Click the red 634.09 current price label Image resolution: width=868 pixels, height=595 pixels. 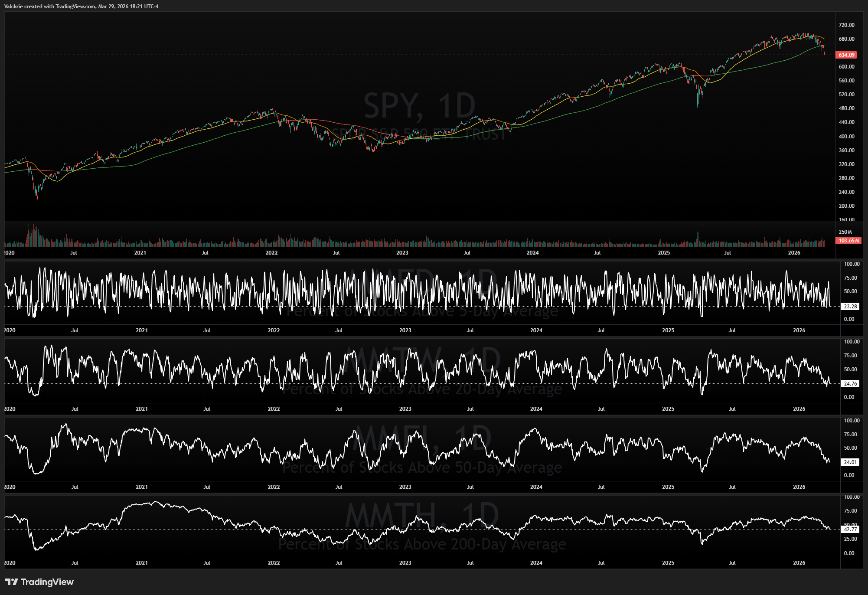coord(846,55)
